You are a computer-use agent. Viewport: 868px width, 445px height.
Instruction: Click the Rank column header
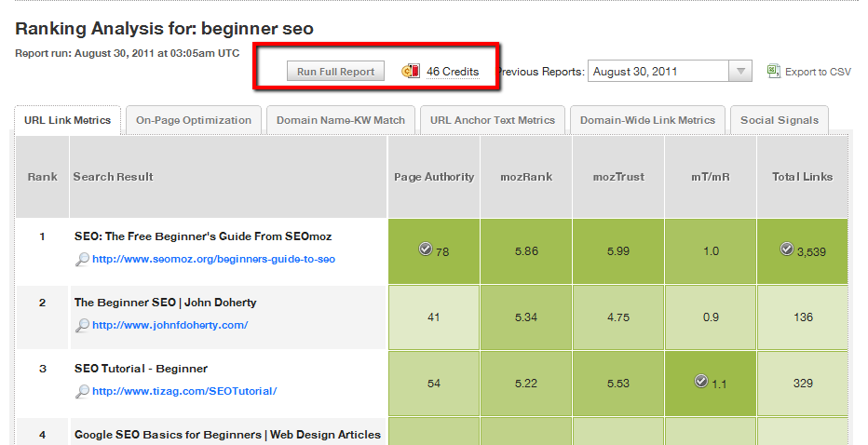(x=43, y=177)
